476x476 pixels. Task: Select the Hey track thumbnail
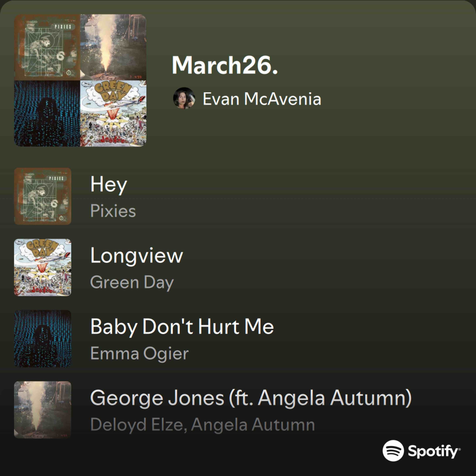point(43,196)
